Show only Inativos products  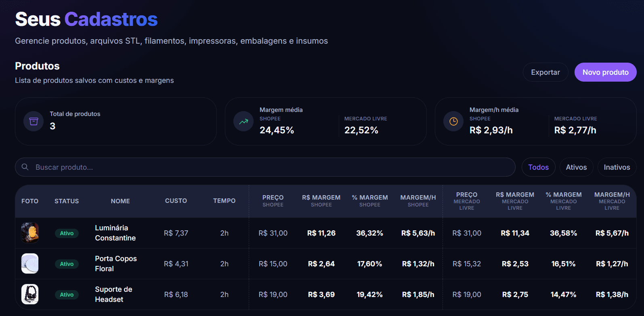617,167
